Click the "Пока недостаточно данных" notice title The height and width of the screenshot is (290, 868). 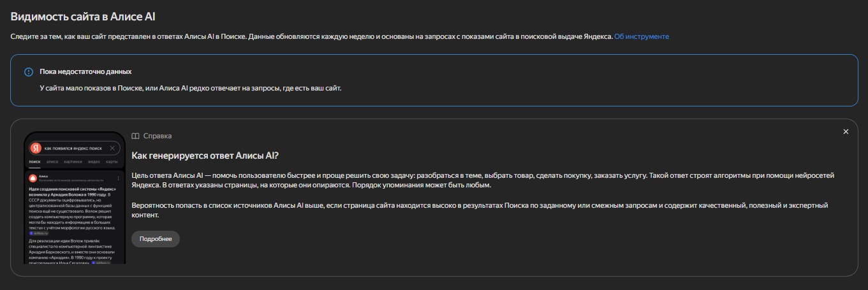coord(85,71)
